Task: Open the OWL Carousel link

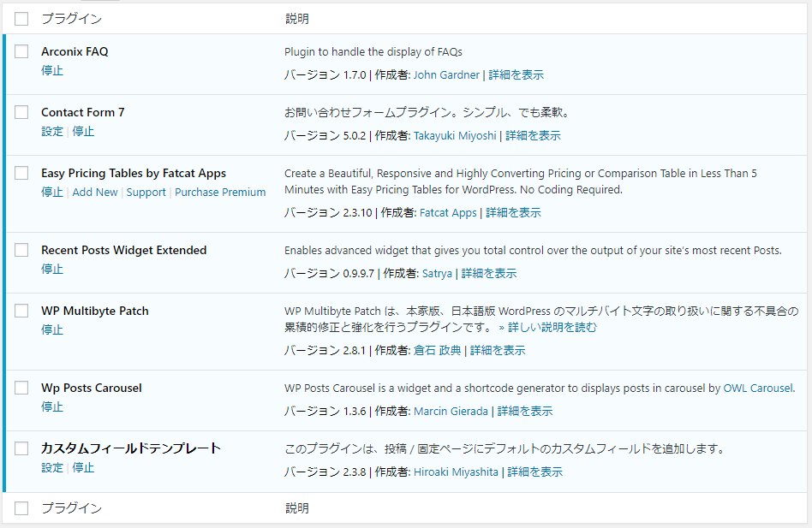Action: tap(758, 388)
